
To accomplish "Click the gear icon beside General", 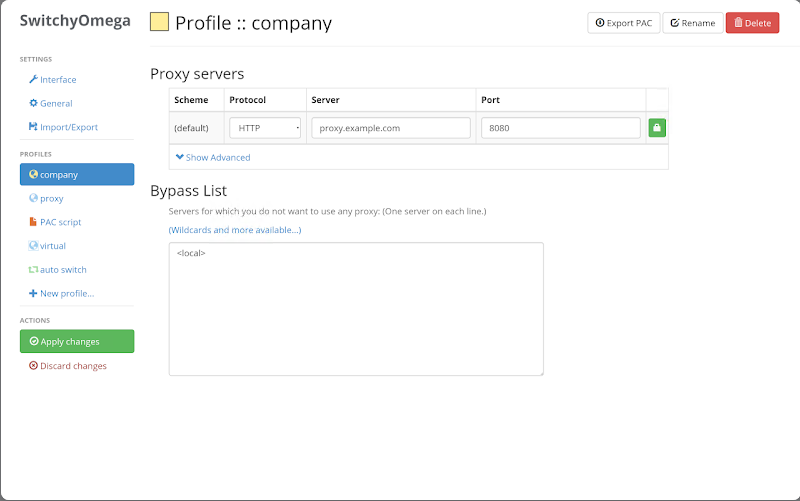I will 33,103.
